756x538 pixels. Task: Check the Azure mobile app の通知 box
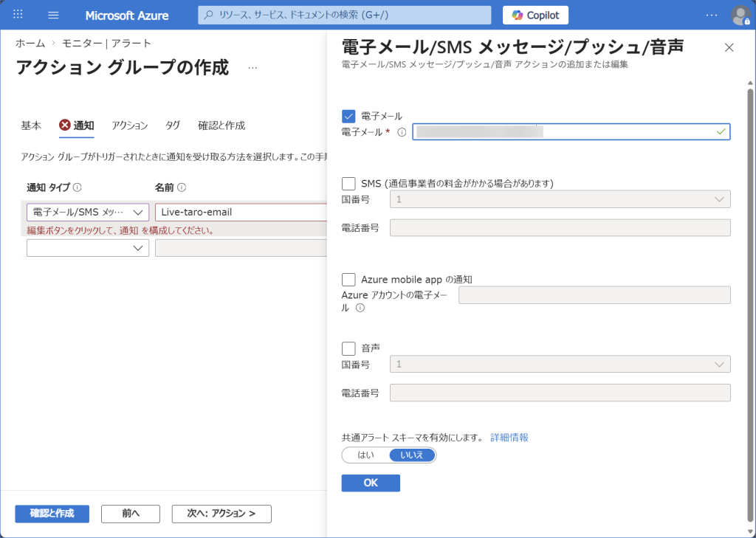[349, 279]
